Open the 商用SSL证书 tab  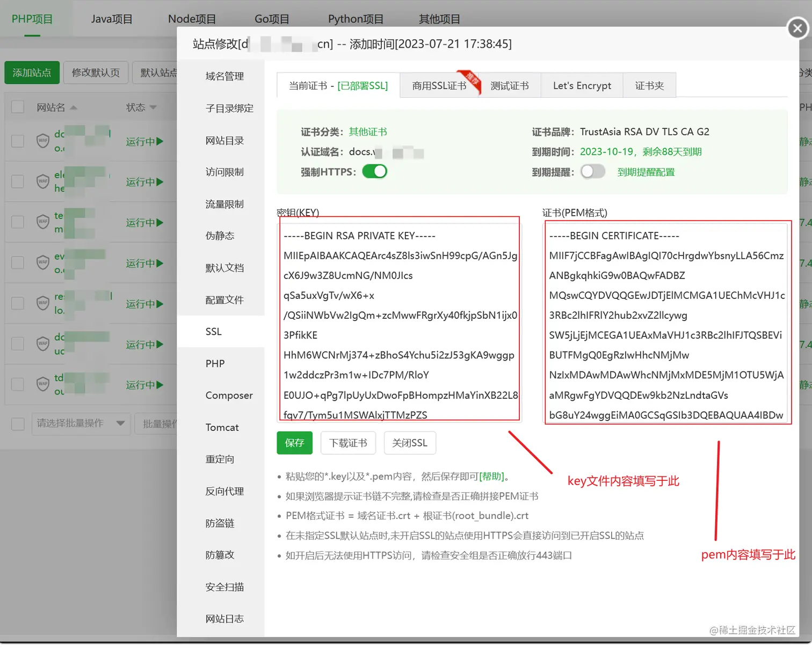(439, 85)
